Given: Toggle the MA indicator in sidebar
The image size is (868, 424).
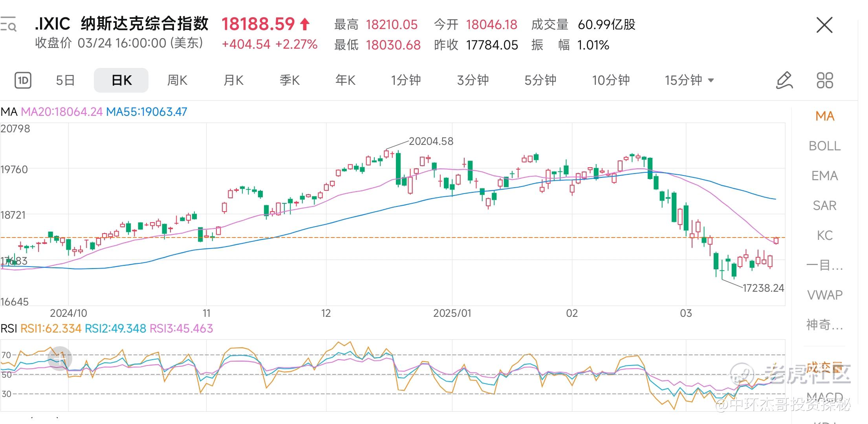Looking at the screenshot, I should (824, 116).
